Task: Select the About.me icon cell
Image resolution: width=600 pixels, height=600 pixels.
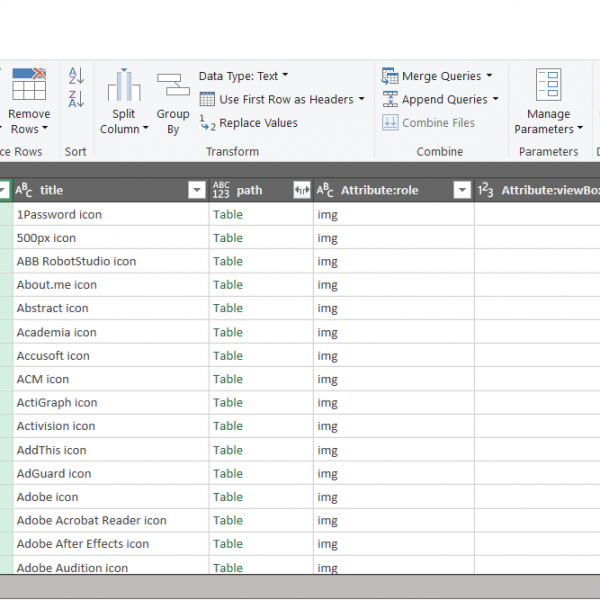Action: tap(111, 285)
